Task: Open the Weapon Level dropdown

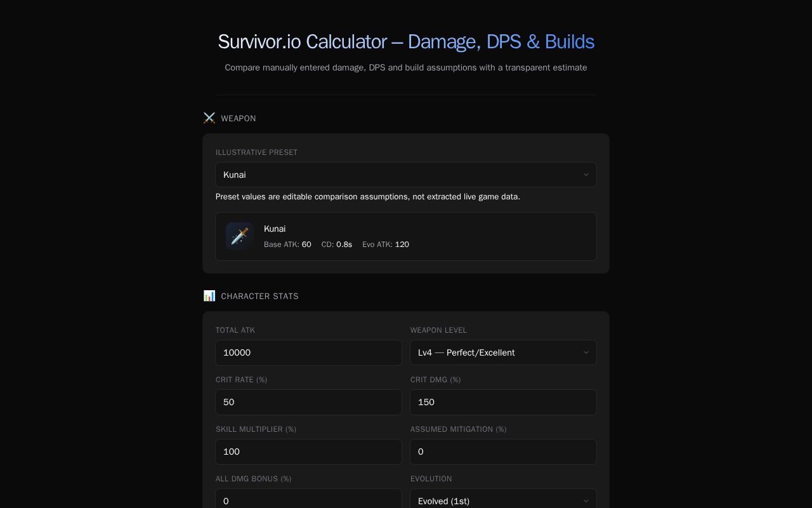Action: click(503, 352)
